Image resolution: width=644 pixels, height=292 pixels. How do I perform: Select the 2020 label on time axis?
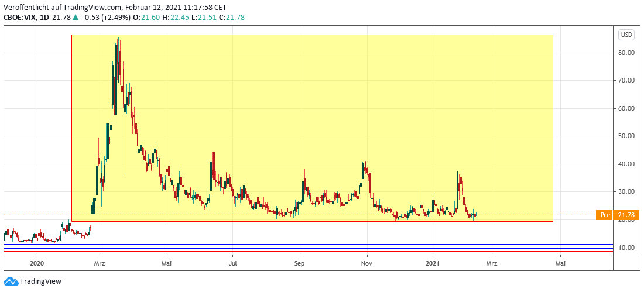pyautogui.click(x=36, y=263)
